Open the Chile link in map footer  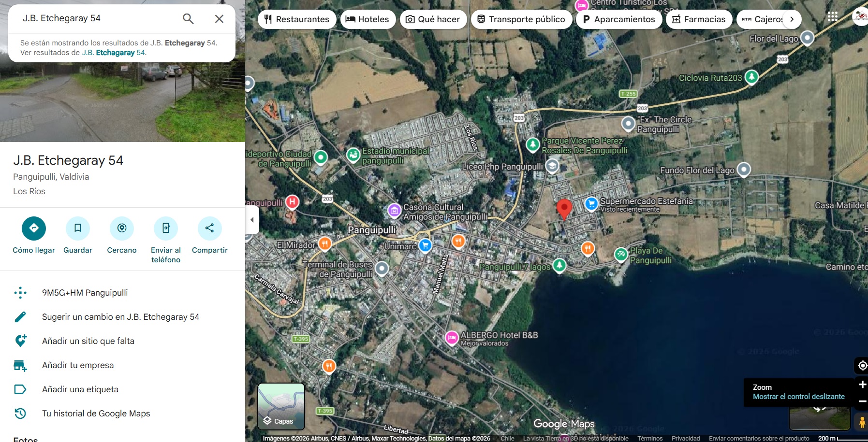tap(507, 438)
